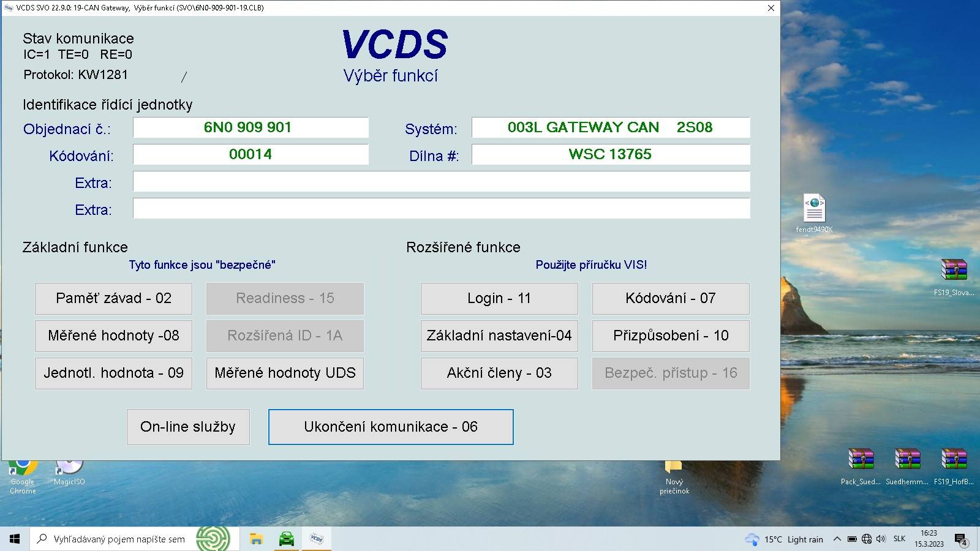Open the notification center icon
Viewport: 980px width, 551px height.
(960, 539)
